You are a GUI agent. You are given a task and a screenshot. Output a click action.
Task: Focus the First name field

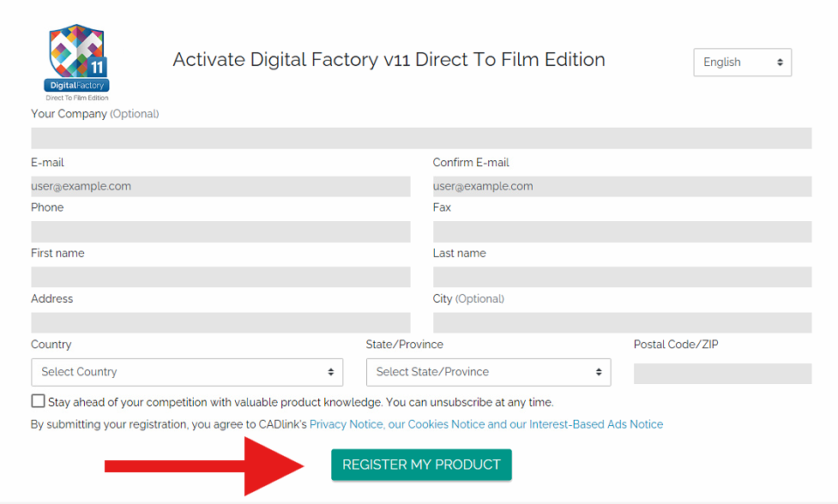[x=220, y=277]
